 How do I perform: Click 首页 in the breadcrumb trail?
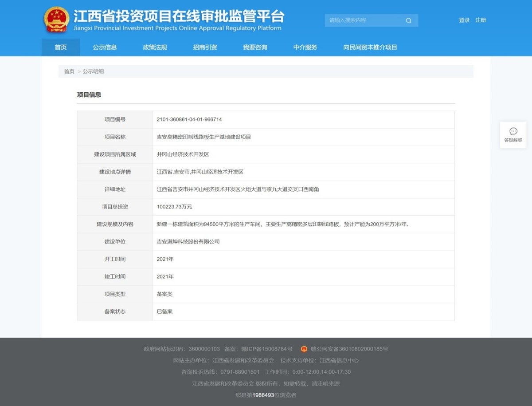69,71
